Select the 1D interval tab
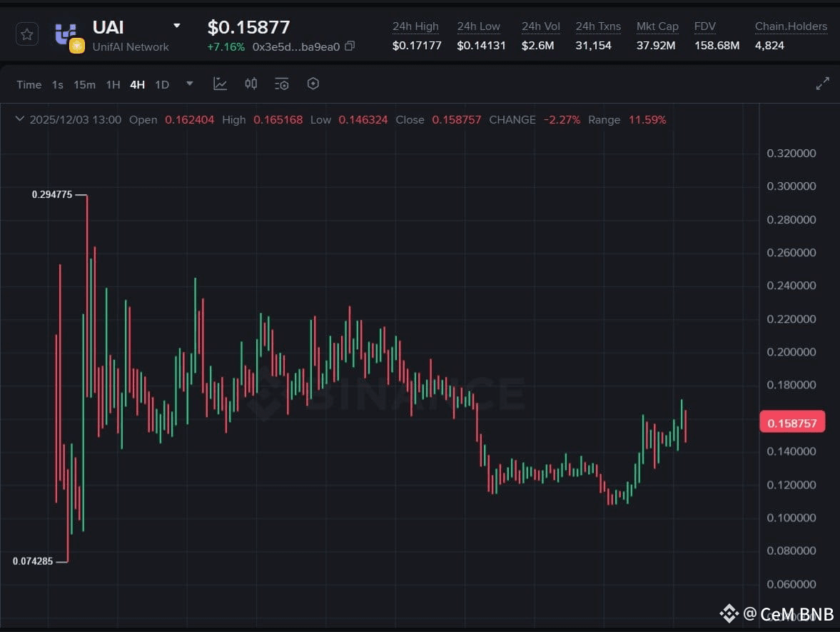 [x=162, y=85]
